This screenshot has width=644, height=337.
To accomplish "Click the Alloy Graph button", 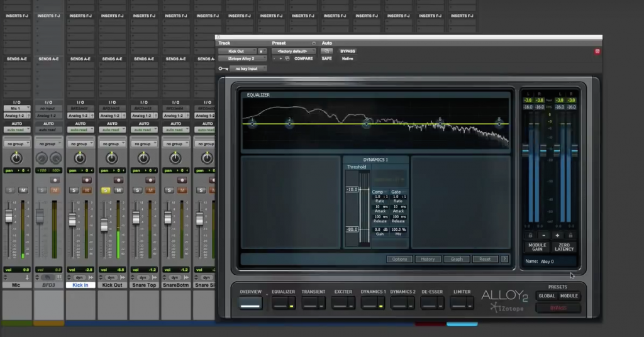I will tap(457, 259).
